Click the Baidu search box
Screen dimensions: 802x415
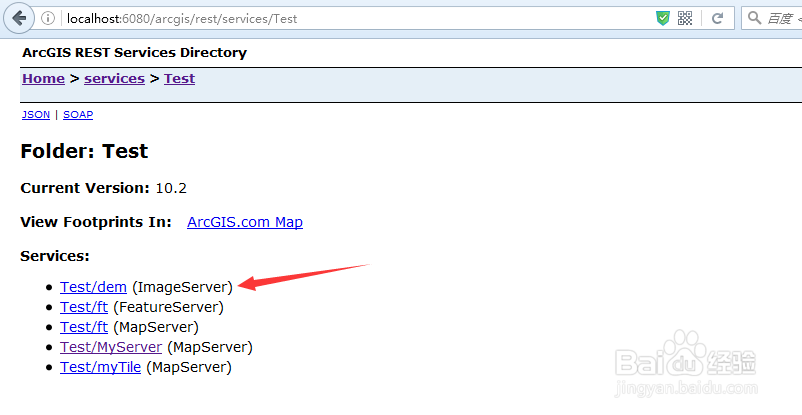[772, 18]
